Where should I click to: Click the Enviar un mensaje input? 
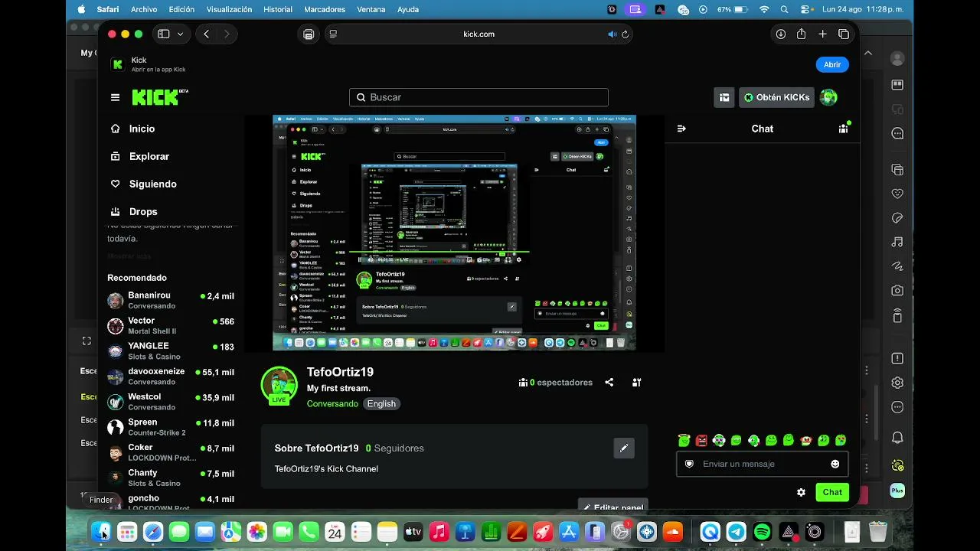[x=763, y=464]
